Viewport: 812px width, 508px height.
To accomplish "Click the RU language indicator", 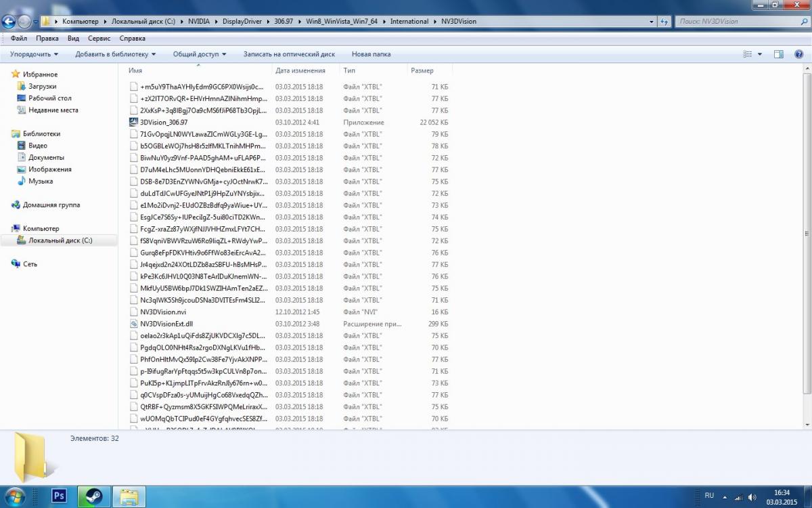I will click(709, 496).
